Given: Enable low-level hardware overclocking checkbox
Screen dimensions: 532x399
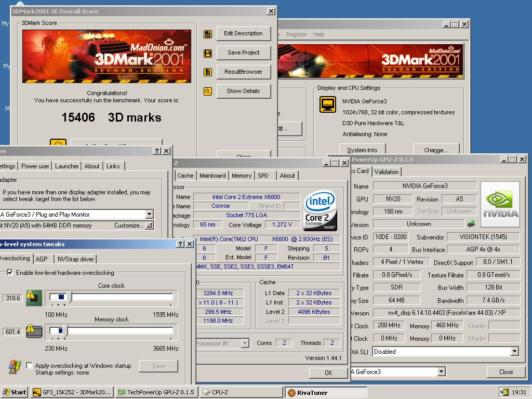Looking at the screenshot, I should click(10, 272).
